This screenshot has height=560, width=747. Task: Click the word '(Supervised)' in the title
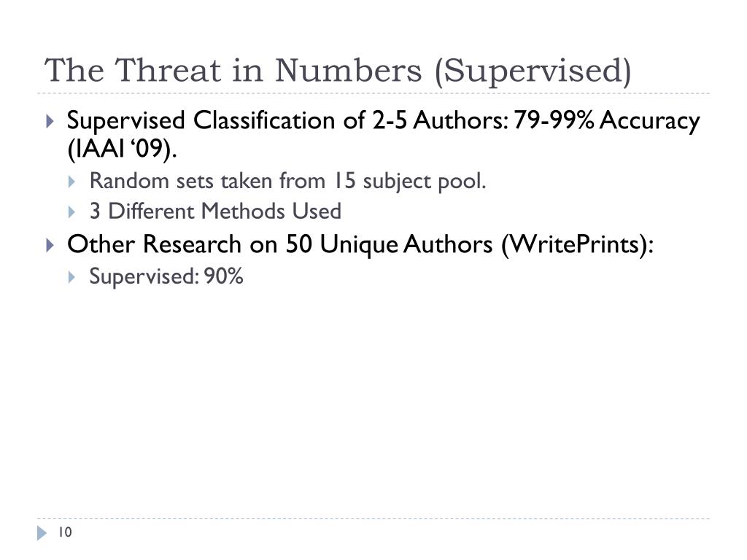click(533, 71)
